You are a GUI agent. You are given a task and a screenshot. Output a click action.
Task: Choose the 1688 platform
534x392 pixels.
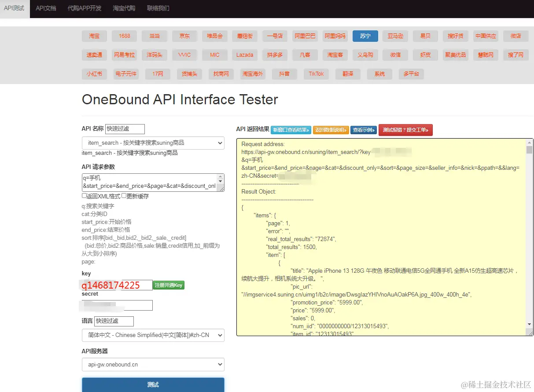pyautogui.click(x=125, y=36)
